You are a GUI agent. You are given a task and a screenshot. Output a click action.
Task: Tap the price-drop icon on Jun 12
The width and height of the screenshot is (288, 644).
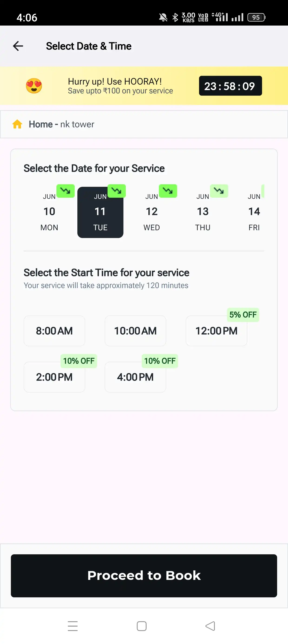click(168, 191)
